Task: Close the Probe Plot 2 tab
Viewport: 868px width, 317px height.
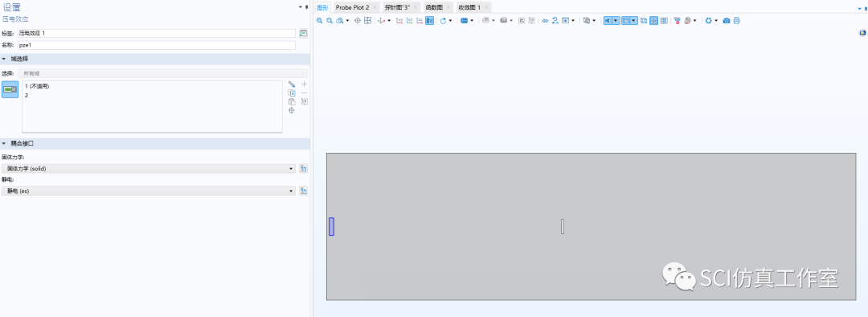Action: pyautogui.click(x=375, y=7)
